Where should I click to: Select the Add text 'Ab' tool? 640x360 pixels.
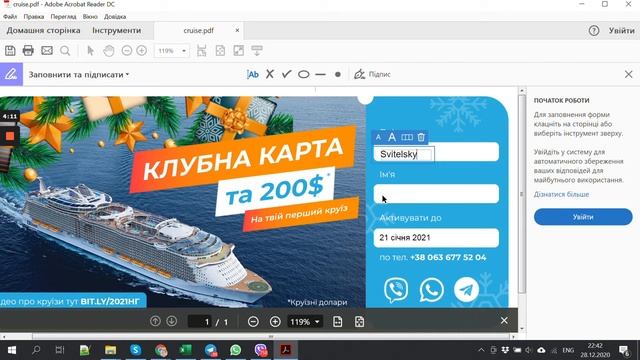coord(253,74)
